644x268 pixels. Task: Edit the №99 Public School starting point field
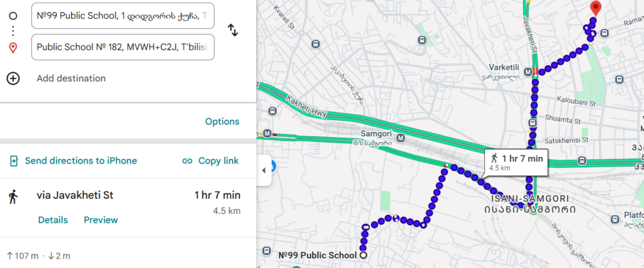coord(123,16)
